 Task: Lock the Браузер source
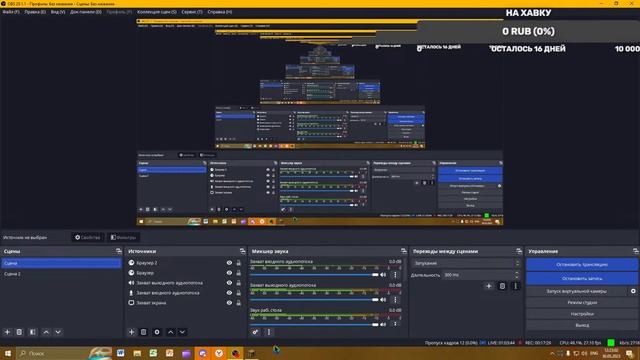pos(239,273)
